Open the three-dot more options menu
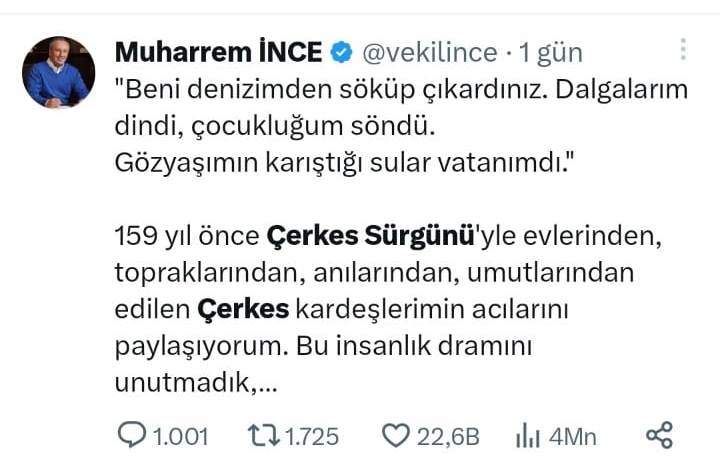Viewport: 720px width, 471px height. pyautogui.click(x=683, y=49)
